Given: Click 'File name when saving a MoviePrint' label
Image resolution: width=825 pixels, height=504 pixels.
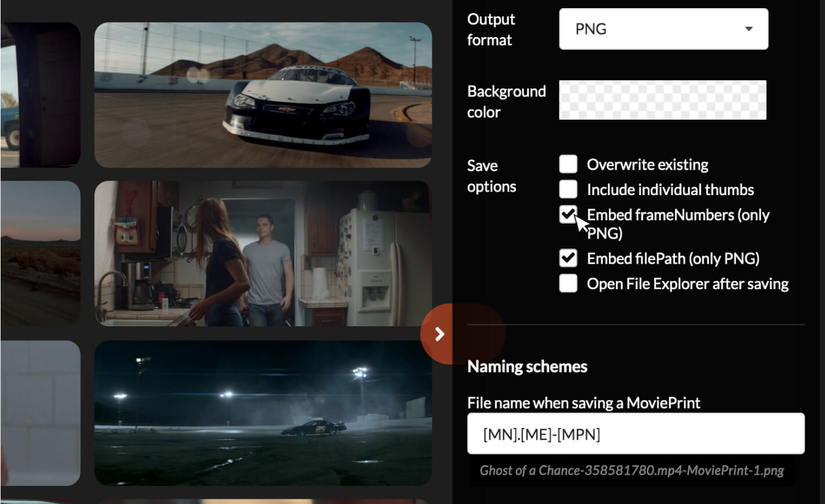Looking at the screenshot, I should 584,402.
